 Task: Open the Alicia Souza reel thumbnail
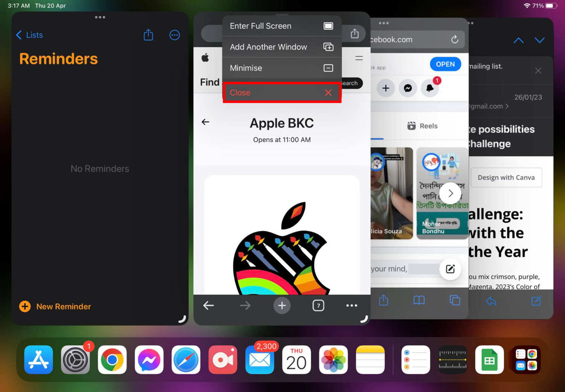pos(392,193)
